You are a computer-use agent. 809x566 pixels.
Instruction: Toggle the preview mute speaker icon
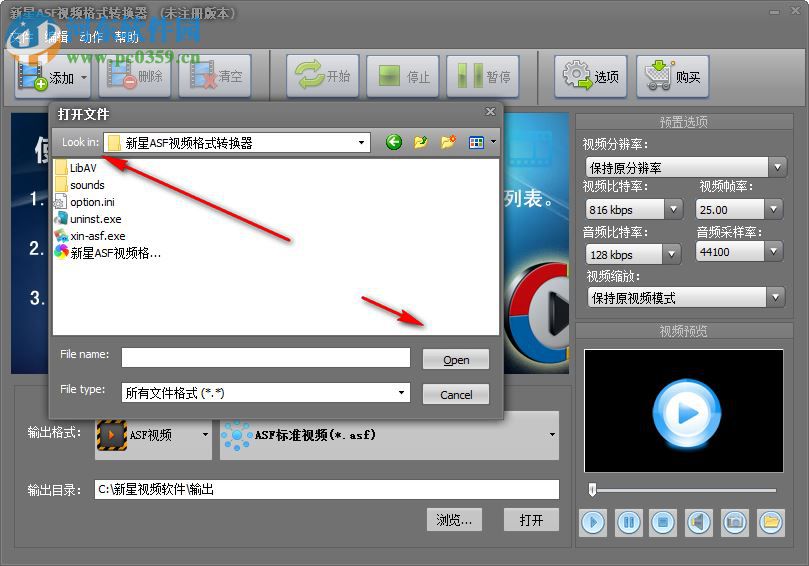(699, 523)
